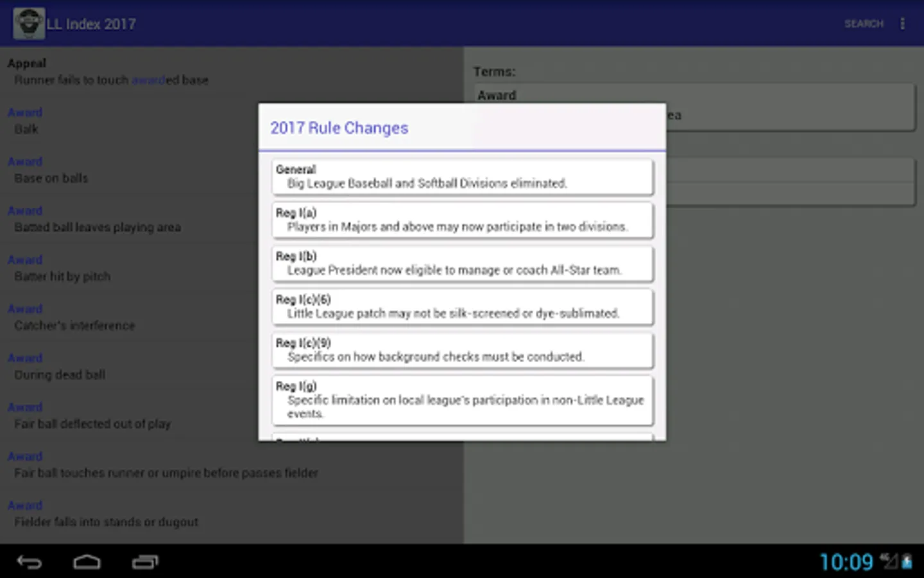Open Reg I(c)(6) Little League patch rule
Screen dimensions: 924x578
(x=463, y=307)
